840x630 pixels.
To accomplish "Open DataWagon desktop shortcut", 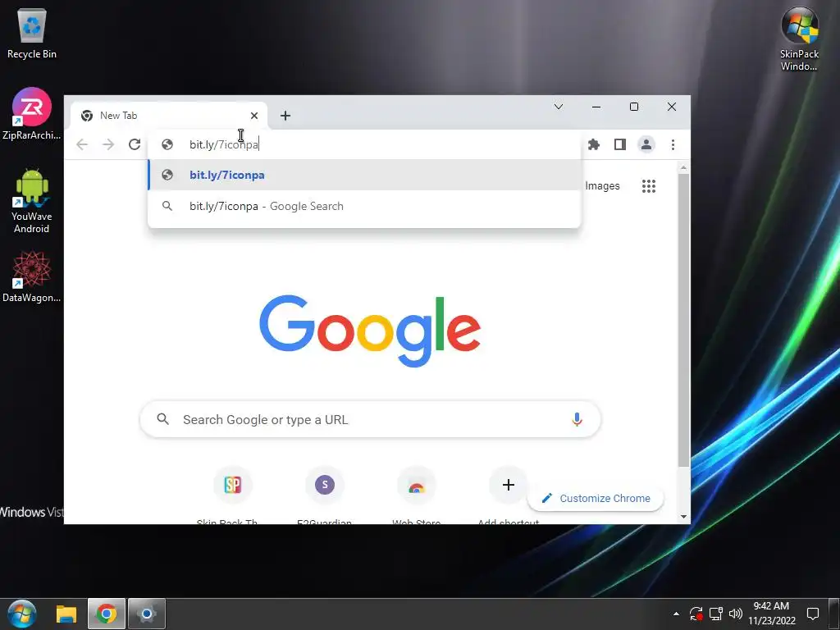I will coord(32,276).
